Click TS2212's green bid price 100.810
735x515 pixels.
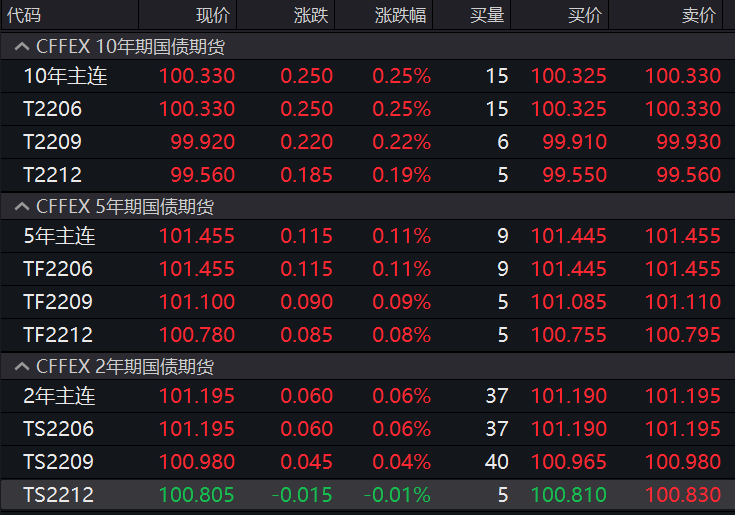(x=568, y=495)
